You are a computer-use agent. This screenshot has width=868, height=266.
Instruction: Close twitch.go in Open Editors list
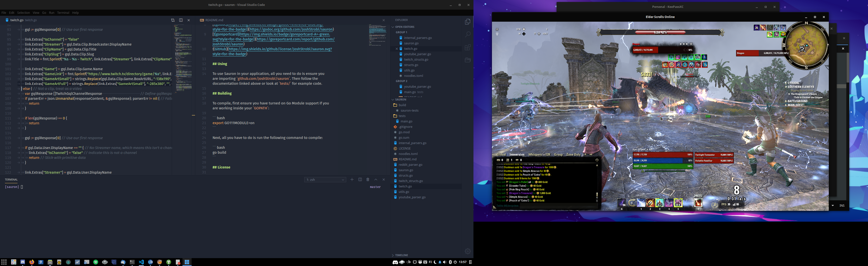pyautogui.click(x=397, y=49)
